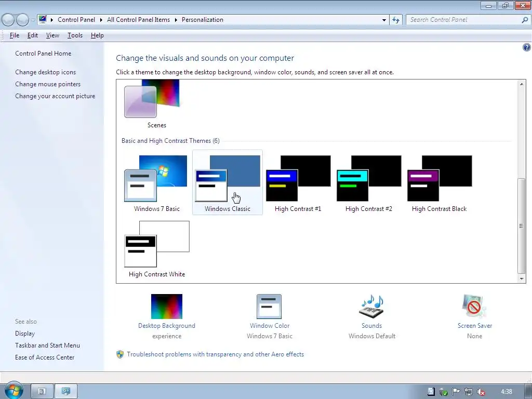Click the Action Center flag tray icon
Viewport: 532px width, 399px height.
(456, 392)
